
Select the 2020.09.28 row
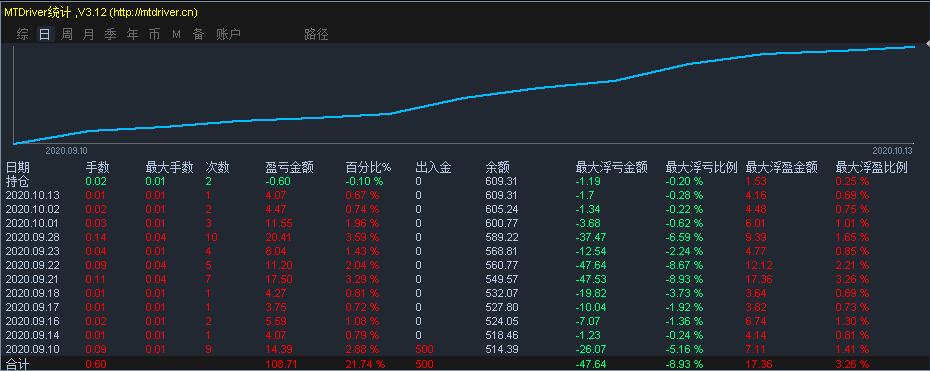(x=465, y=237)
